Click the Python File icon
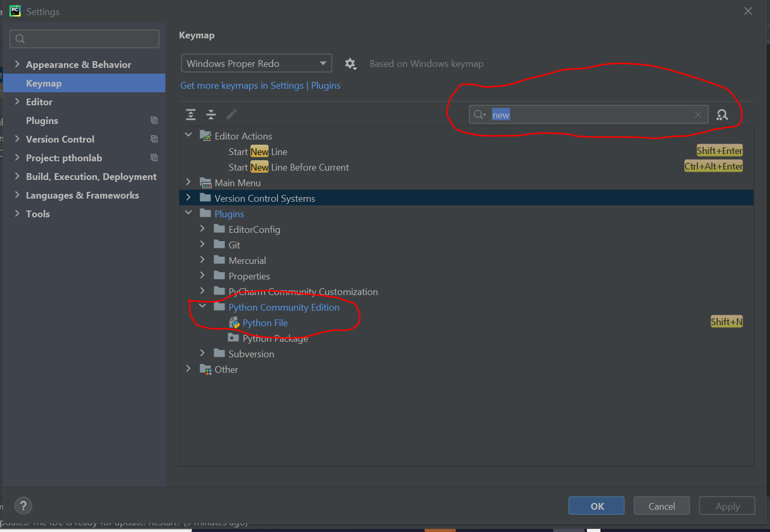Viewport: 770px width, 532px height. [x=234, y=323]
